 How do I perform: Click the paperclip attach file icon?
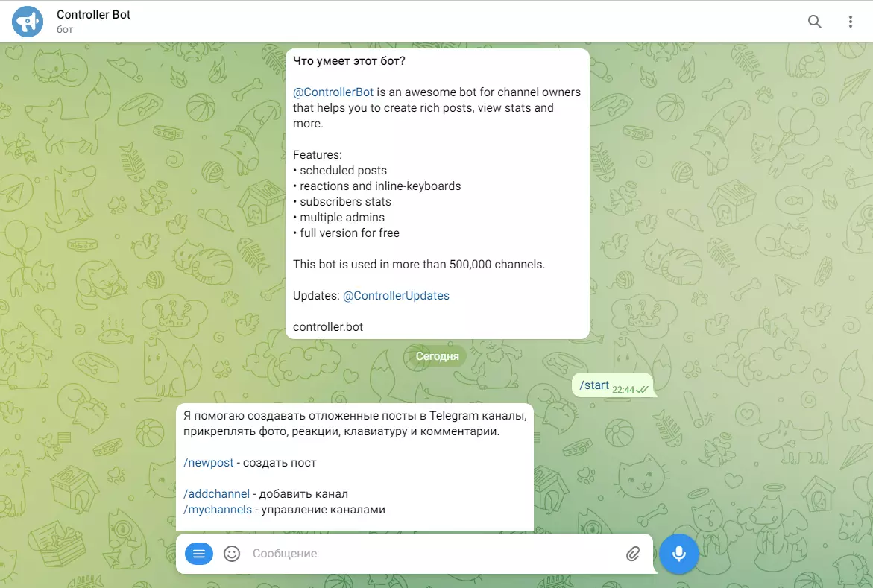(x=633, y=554)
